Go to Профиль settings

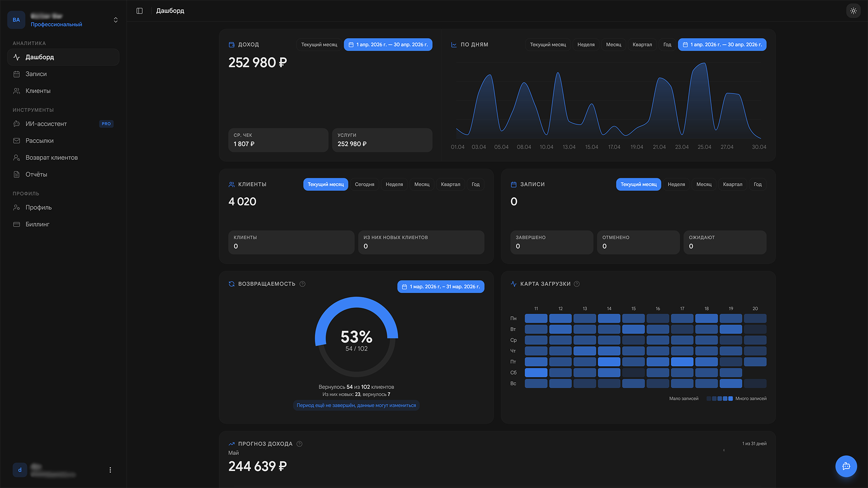63,207
